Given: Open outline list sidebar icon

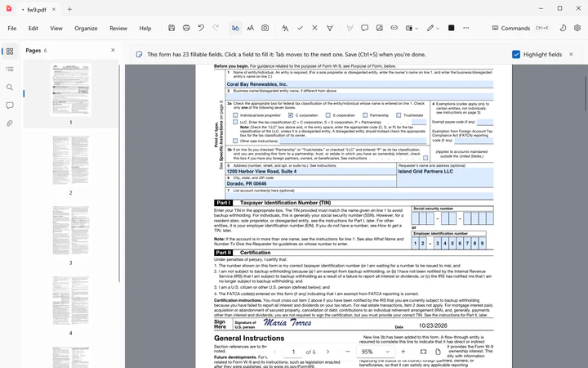Looking at the screenshot, I should [x=10, y=69].
